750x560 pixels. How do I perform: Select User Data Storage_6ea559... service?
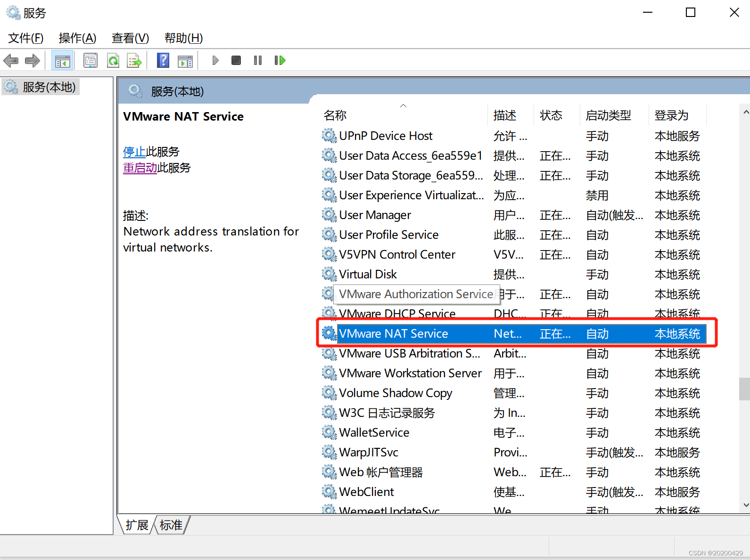pyautogui.click(x=411, y=175)
